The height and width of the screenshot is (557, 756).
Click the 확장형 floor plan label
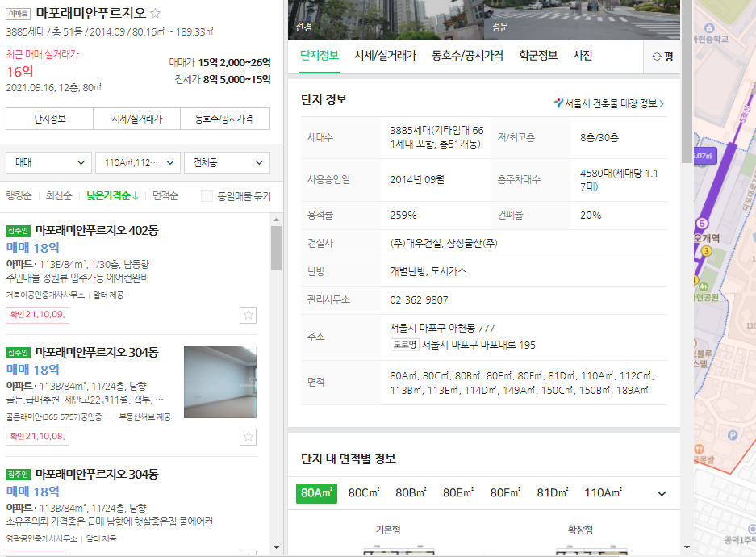(x=580, y=530)
